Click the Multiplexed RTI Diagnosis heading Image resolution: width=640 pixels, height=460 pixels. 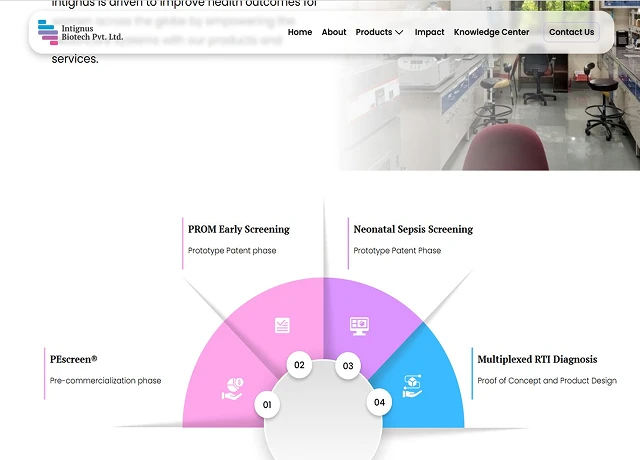tap(537, 359)
